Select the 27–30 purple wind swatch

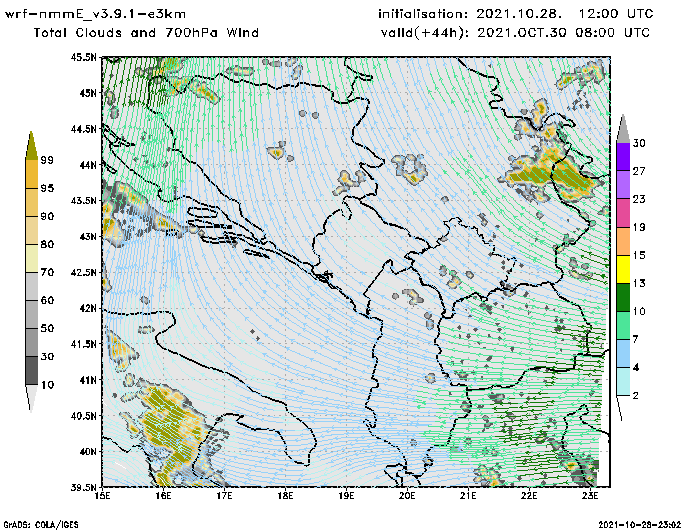coord(623,157)
